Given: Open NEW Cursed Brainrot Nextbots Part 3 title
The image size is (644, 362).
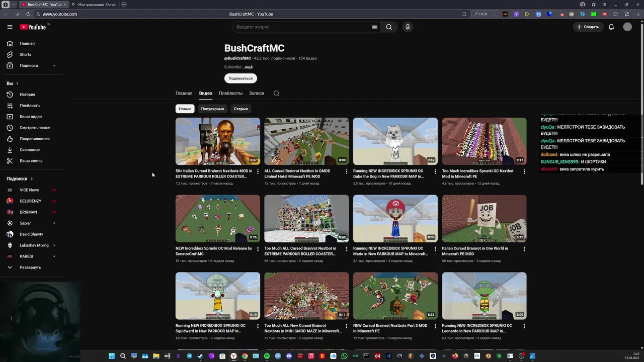Looking at the screenshot, I should point(390,328).
